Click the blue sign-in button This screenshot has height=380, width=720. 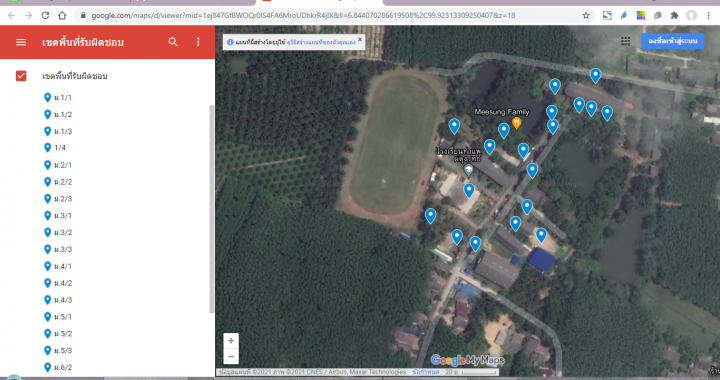point(673,41)
